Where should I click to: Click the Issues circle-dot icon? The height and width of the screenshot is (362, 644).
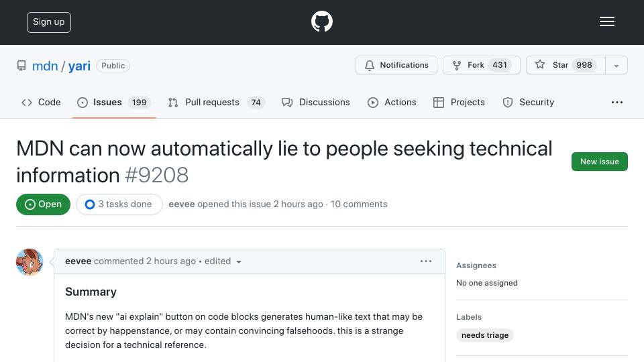click(82, 103)
